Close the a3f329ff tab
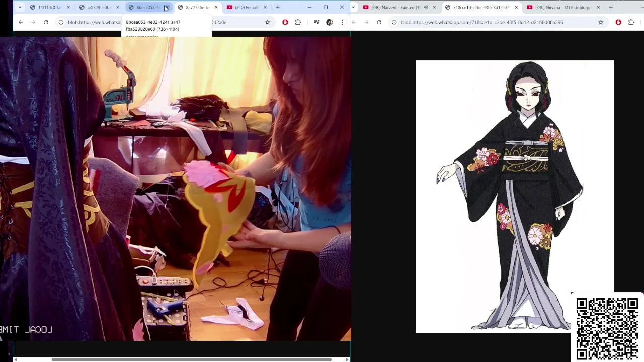 pyautogui.click(x=118, y=7)
